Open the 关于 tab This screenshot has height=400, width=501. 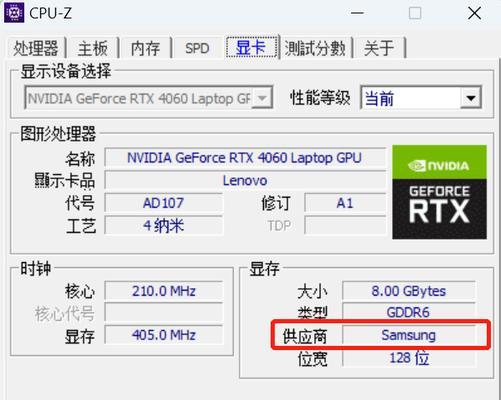[x=379, y=48]
